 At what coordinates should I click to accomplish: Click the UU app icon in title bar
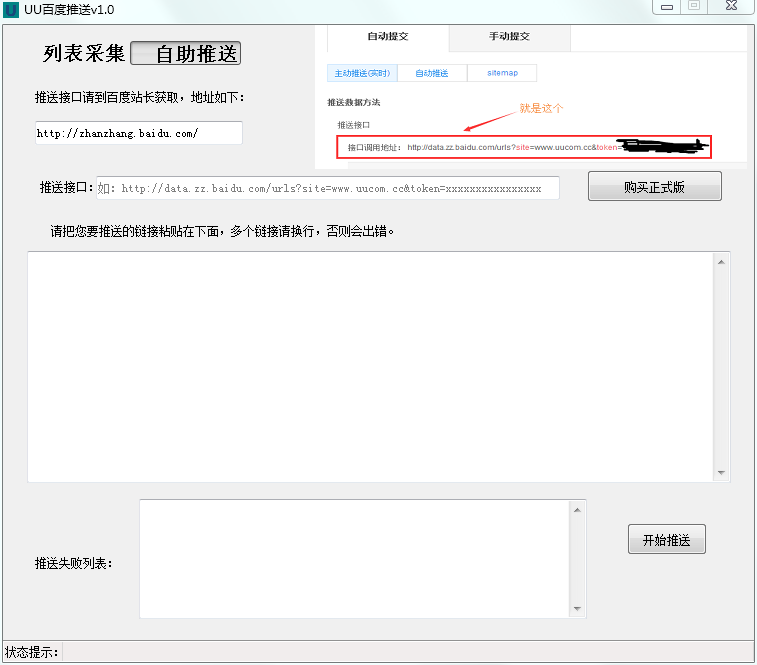click(x=11, y=10)
